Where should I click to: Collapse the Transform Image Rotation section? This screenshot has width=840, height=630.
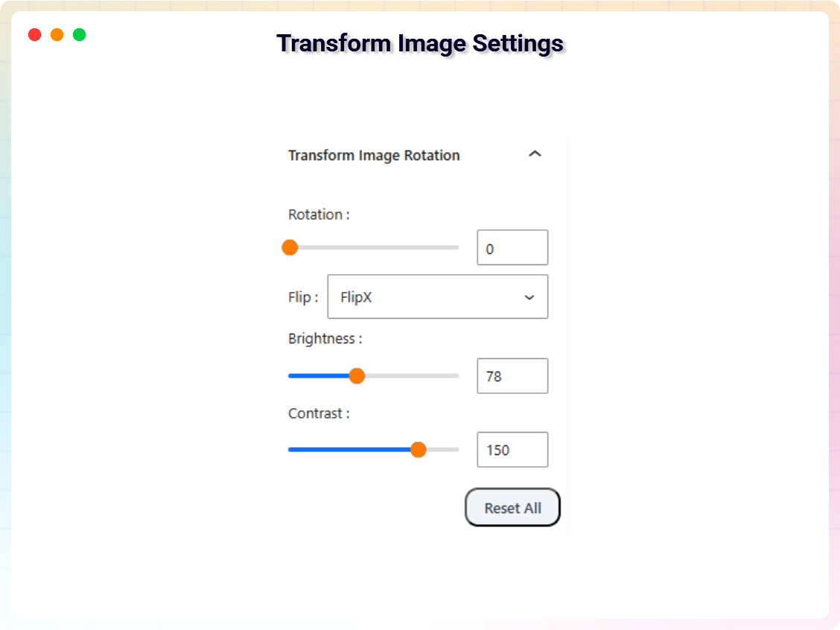[535, 154]
